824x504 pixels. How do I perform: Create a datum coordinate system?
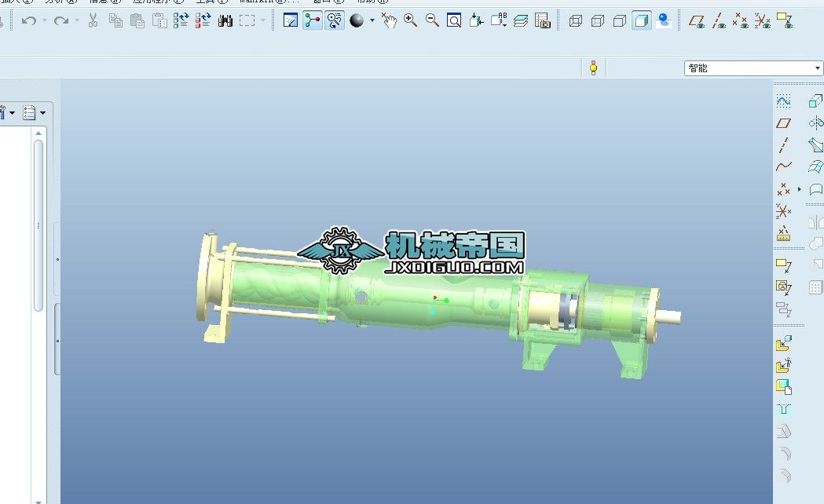pyautogui.click(x=783, y=211)
